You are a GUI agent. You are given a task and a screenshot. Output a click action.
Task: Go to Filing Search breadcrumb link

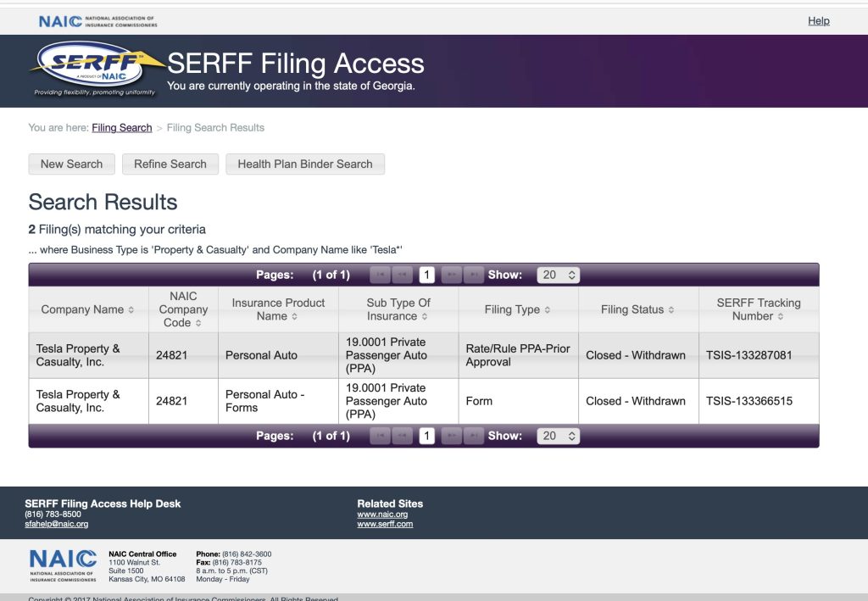(x=121, y=128)
